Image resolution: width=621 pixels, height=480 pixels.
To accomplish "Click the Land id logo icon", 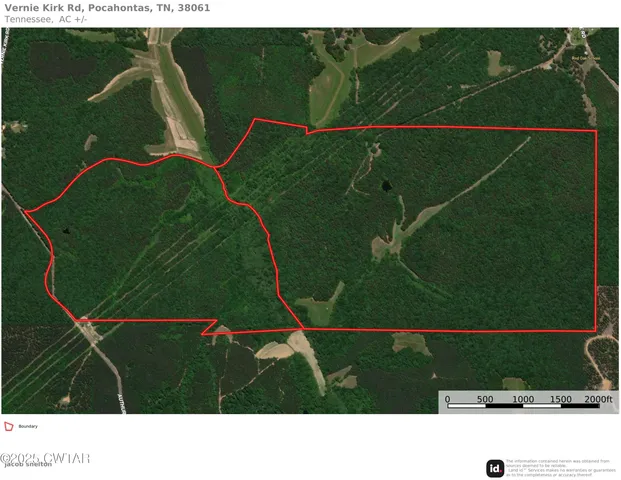I will tap(495, 469).
